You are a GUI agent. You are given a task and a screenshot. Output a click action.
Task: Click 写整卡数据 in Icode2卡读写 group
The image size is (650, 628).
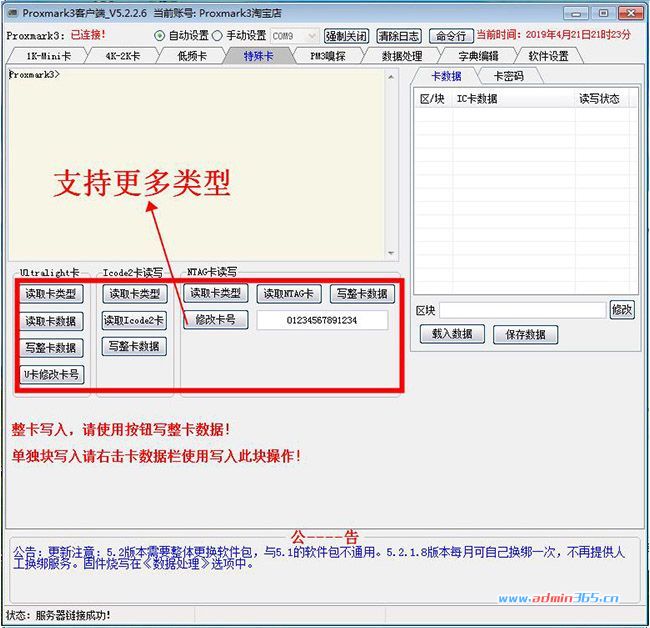tap(134, 347)
